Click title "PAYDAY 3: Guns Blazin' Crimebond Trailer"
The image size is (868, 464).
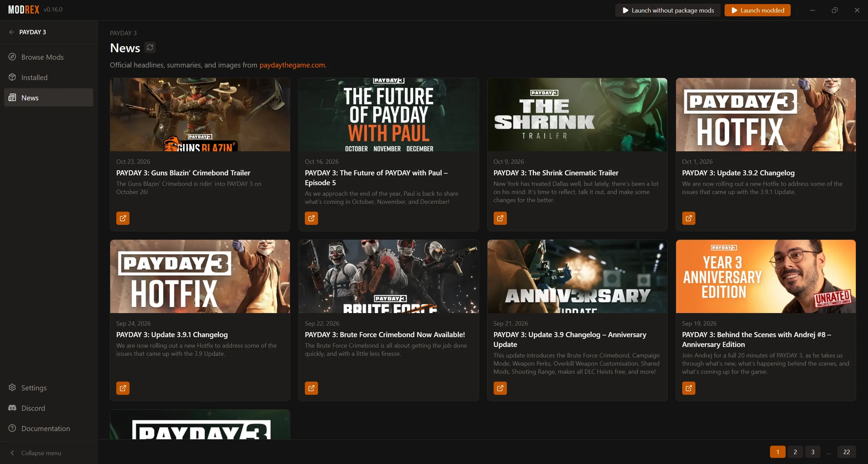tap(183, 173)
